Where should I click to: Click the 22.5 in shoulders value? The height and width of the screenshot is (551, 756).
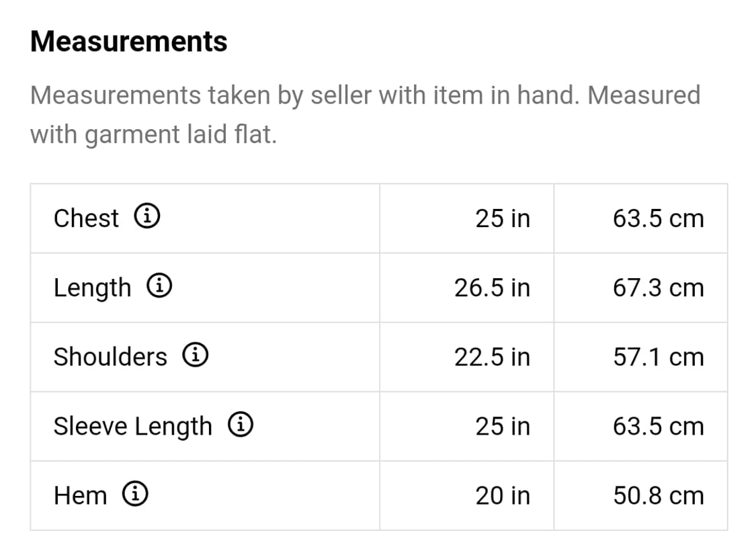[x=492, y=357]
